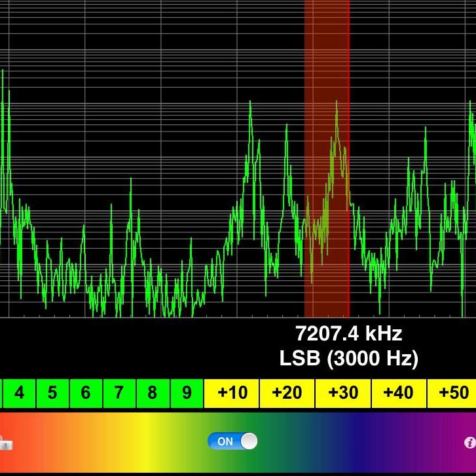Click inside the red passband overlay
Image resolution: width=476 pixels, height=476 pixels.
(x=326, y=157)
